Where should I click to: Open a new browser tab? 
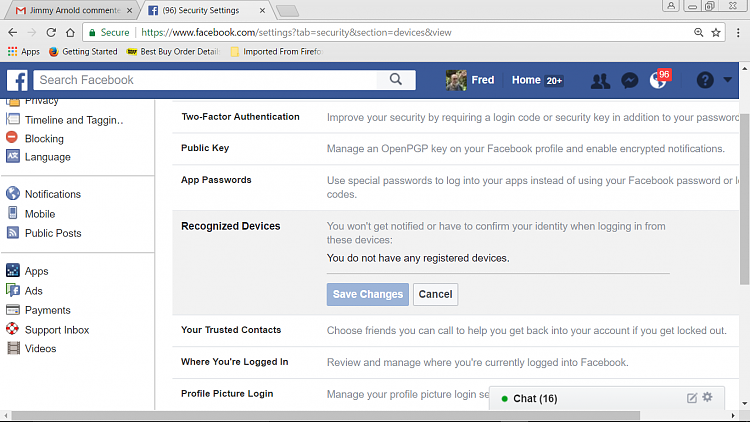point(287,11)
